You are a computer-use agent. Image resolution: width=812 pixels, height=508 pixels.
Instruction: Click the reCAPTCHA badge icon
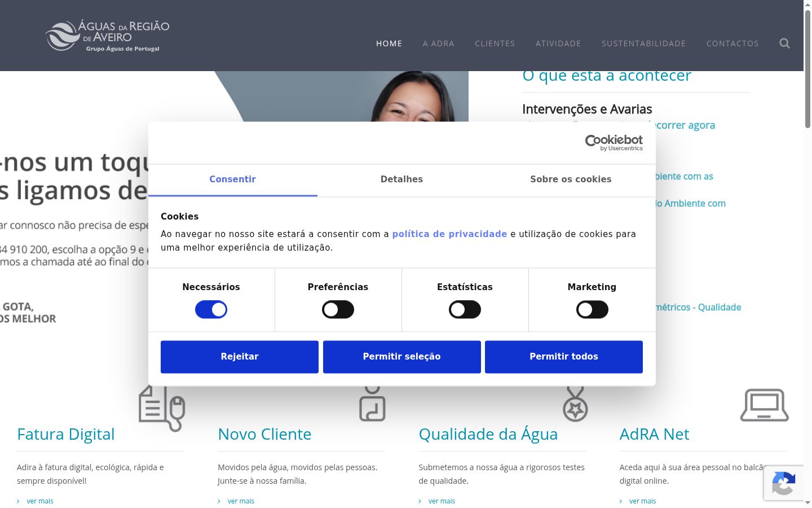tap(783, 483)
